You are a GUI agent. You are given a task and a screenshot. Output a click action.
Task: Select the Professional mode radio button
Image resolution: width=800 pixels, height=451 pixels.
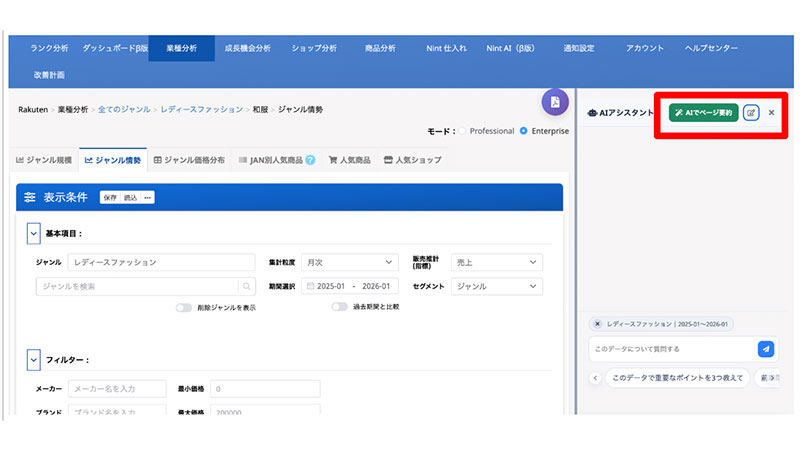point(462,131)
